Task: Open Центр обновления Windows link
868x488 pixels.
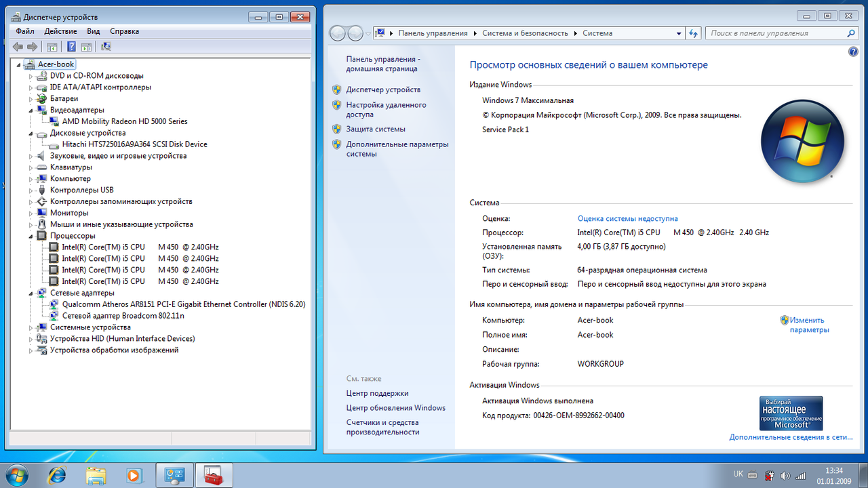Action: (396, 408)
